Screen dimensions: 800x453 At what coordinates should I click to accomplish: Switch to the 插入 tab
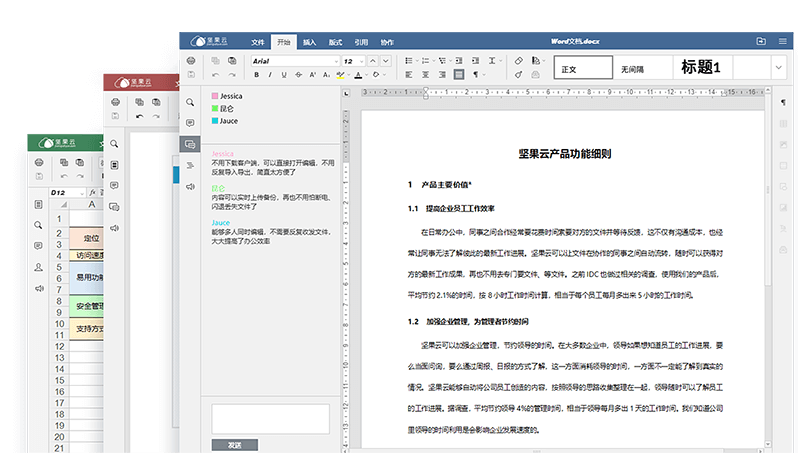(x=310, y=42)
